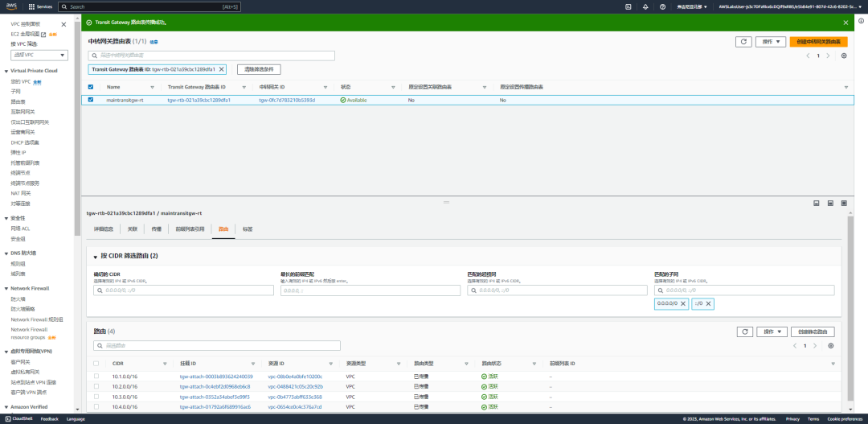Open the region selector dropdown
Screen dimensions: 868x424
(x=691, y=6)
